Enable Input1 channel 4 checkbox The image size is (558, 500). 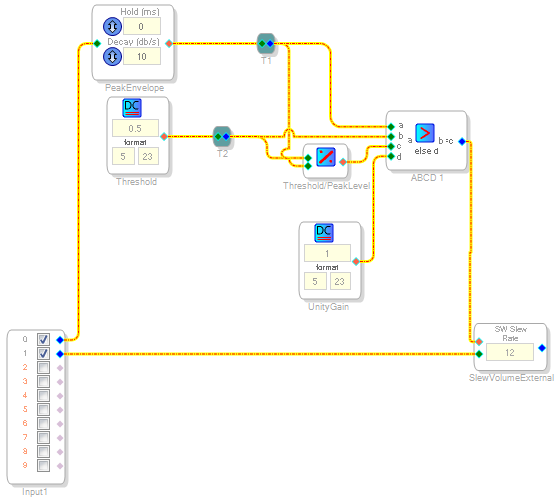tap(43, 395)
